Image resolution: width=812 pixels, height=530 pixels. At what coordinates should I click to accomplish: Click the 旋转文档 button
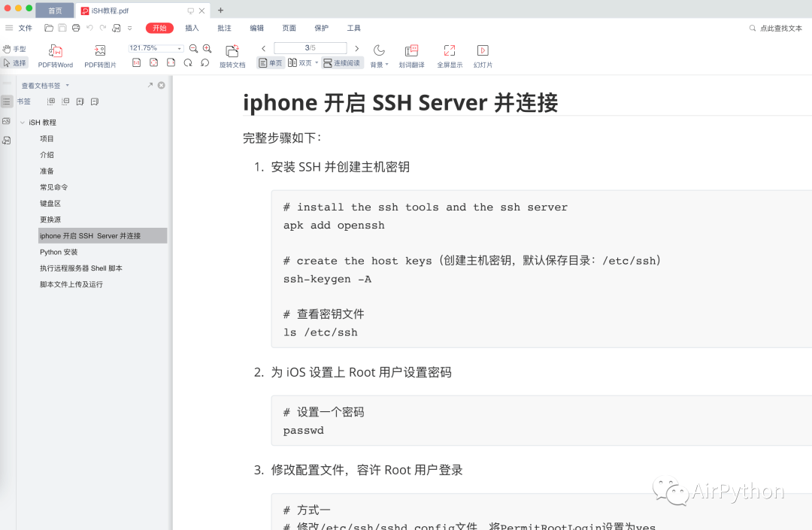tap(232, 56)
